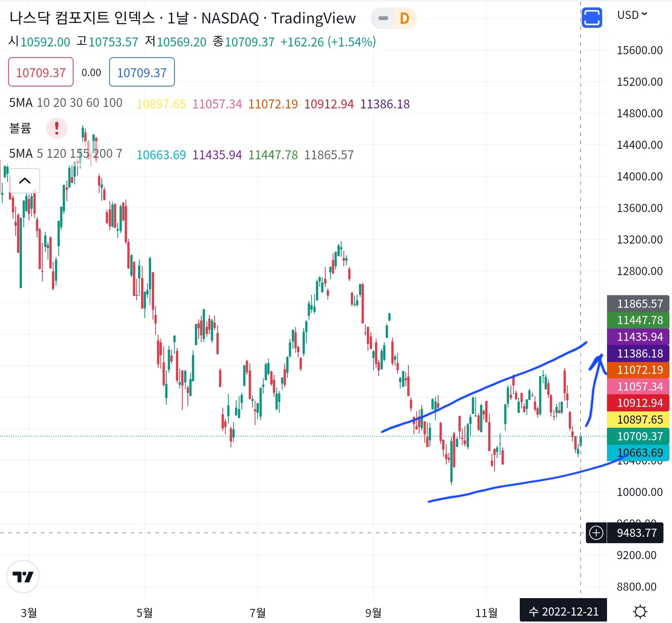The image size is (672, 623).
Task: Click the 7월 time axis label
Action: tap(258, 612)
